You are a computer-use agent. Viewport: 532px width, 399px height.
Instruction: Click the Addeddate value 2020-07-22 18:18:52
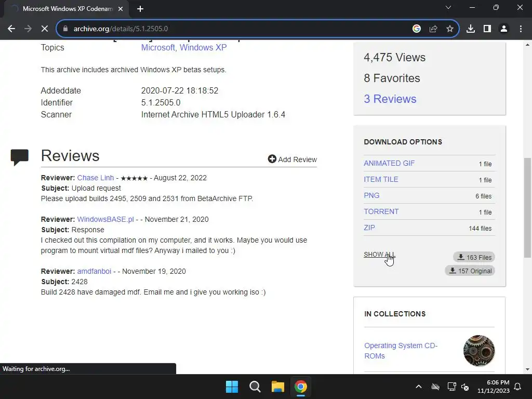pyautogui.click(x=179, y=90)
